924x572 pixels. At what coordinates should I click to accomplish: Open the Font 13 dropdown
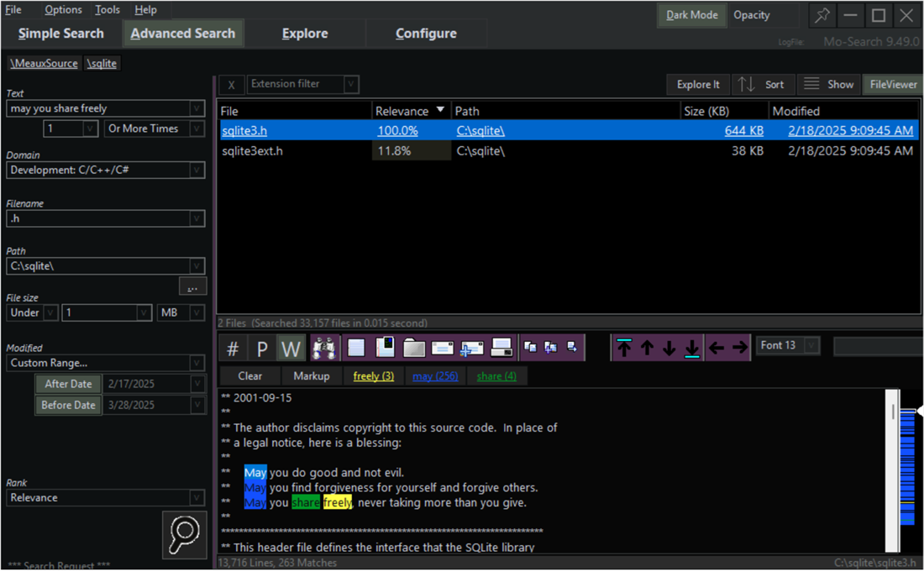pyautogui.click(x=811, y=346)
